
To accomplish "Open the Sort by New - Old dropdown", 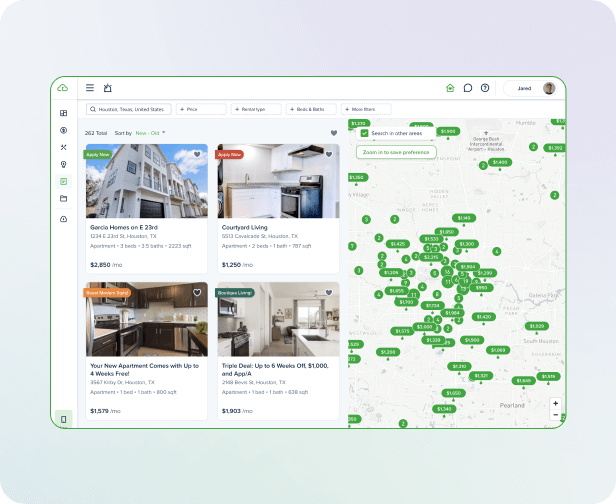I will (151, 132).
